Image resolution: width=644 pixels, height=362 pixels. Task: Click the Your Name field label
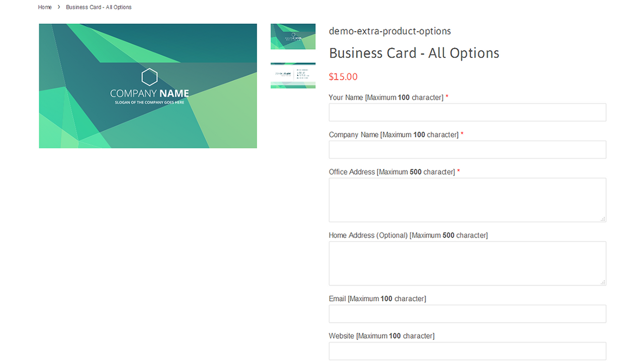(x=345, y=97)
